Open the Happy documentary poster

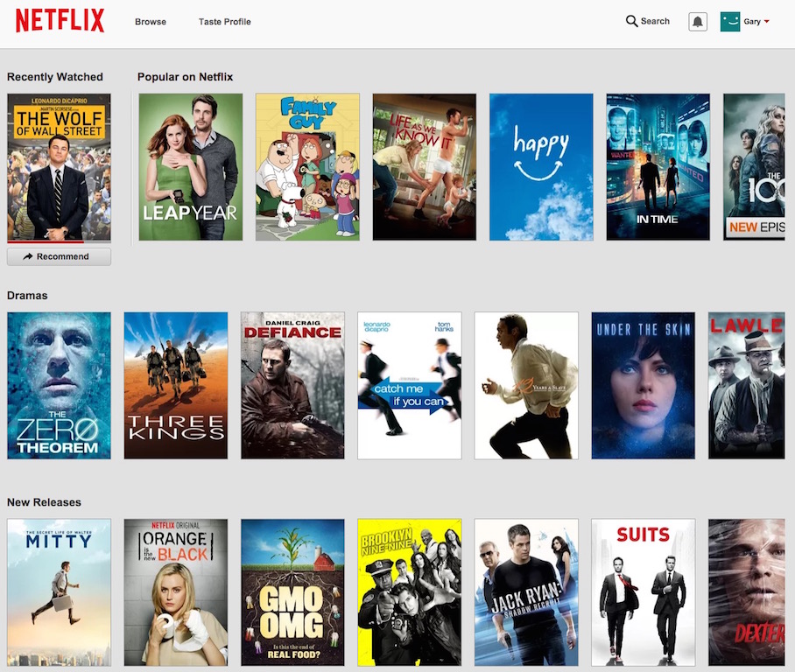coord(541,167)
